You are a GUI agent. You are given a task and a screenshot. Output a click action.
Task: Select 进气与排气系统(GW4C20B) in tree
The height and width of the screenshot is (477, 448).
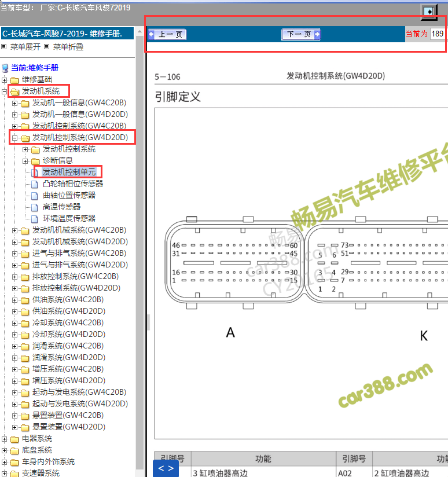click(x=79, y=254)
